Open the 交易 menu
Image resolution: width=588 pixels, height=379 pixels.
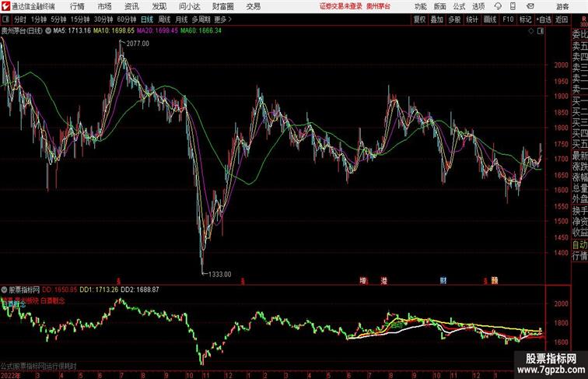[x=253, y=6]
